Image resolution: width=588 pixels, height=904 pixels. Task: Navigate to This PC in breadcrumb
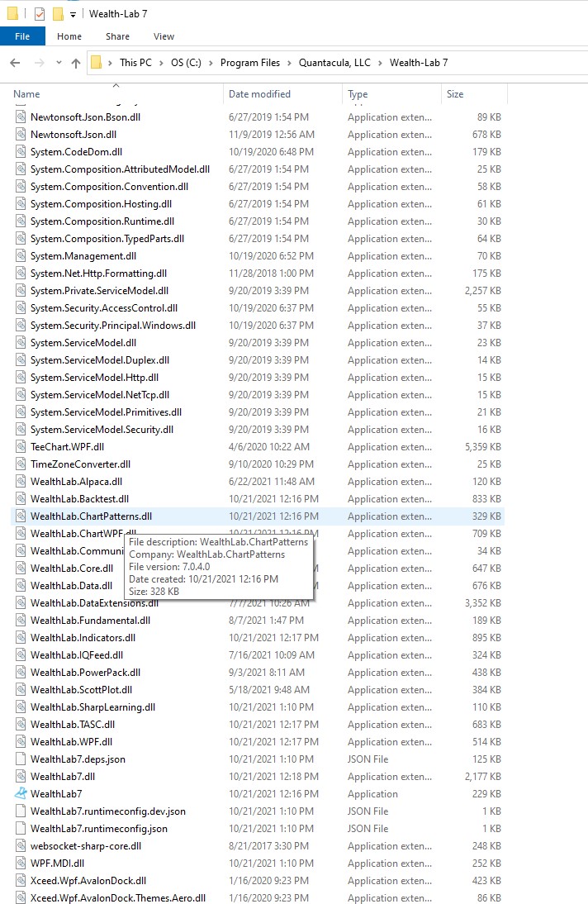coord(135,63)
